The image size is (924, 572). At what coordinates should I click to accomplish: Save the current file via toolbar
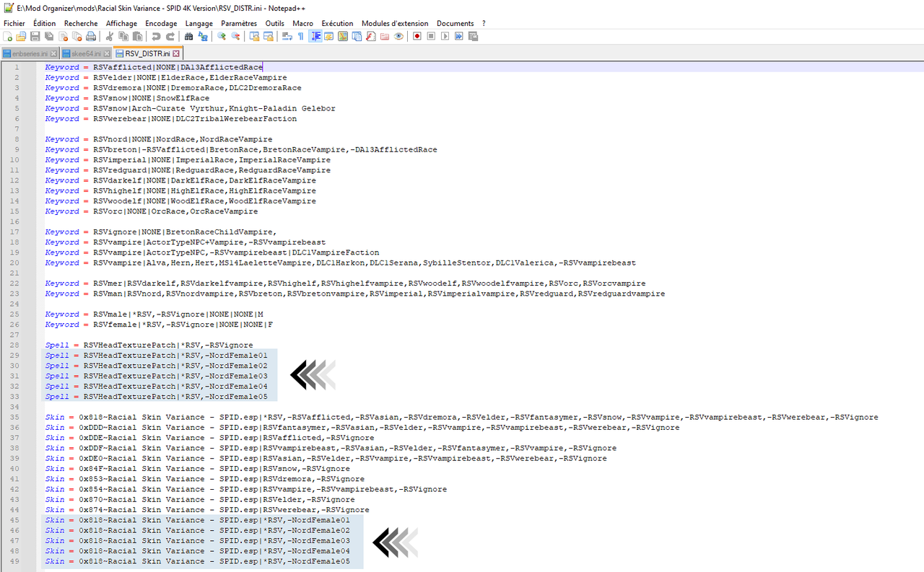pos(35,36)
